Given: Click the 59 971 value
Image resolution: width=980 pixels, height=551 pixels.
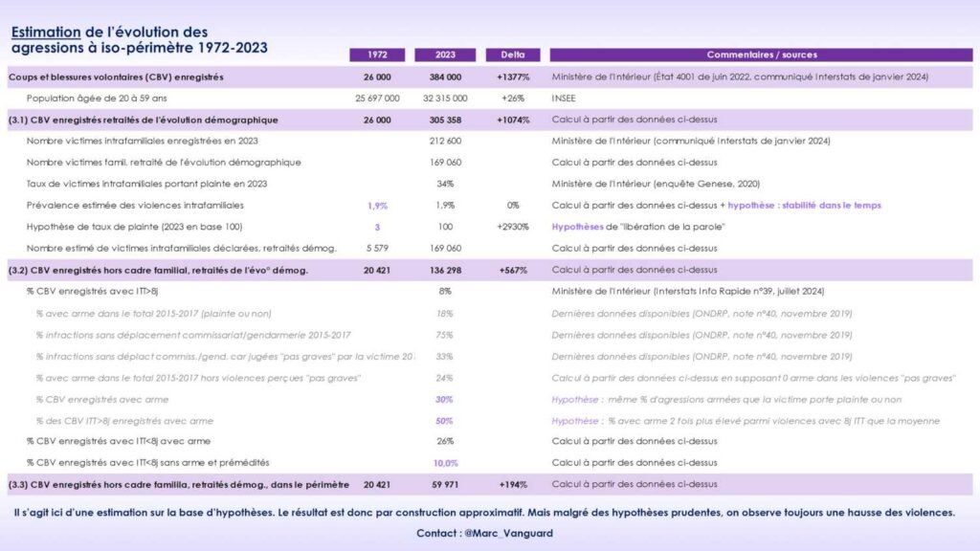Looking at the screenshot, I should [x=445, y=485].
